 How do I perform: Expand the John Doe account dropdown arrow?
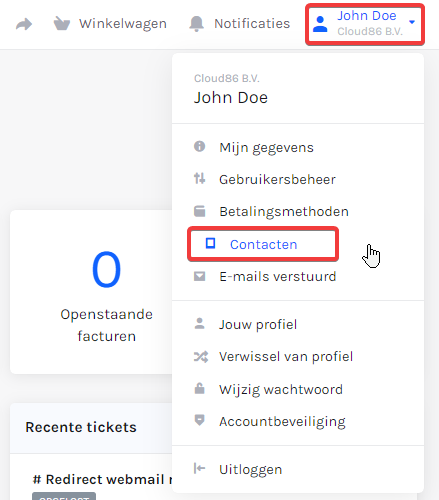412,22
